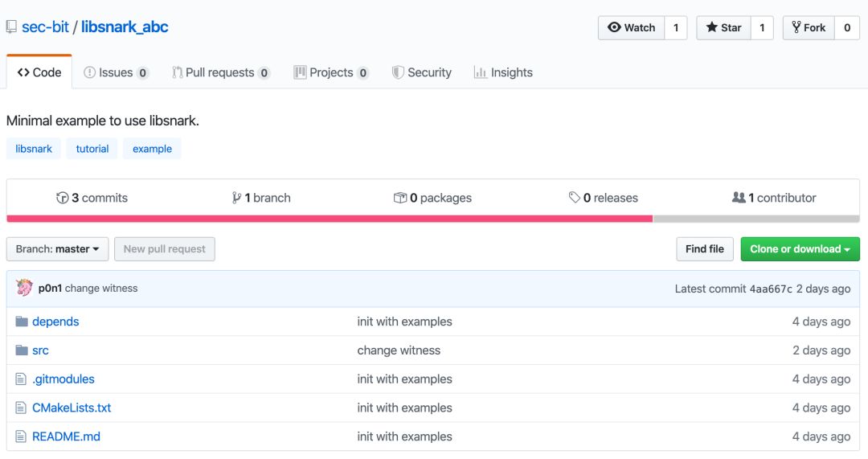
Task: Fork this repository
Action: (x=809, y=27)
